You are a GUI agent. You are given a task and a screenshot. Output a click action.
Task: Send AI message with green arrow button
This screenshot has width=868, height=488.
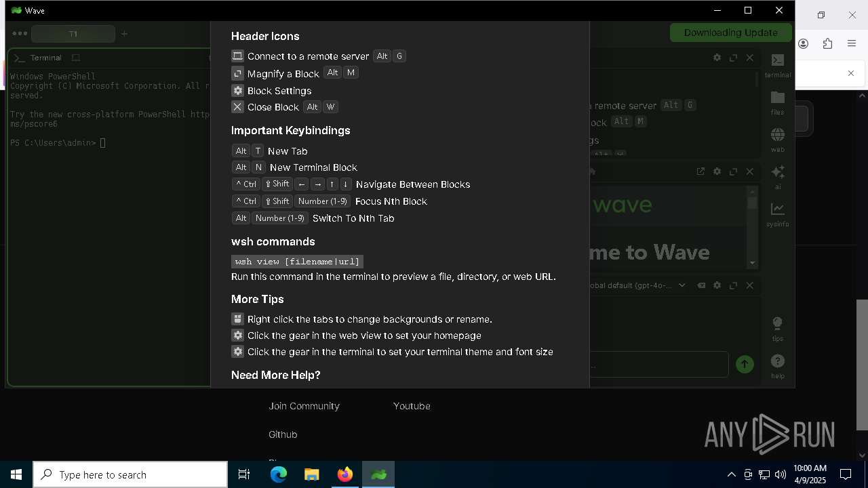click(x=745, y=365)
